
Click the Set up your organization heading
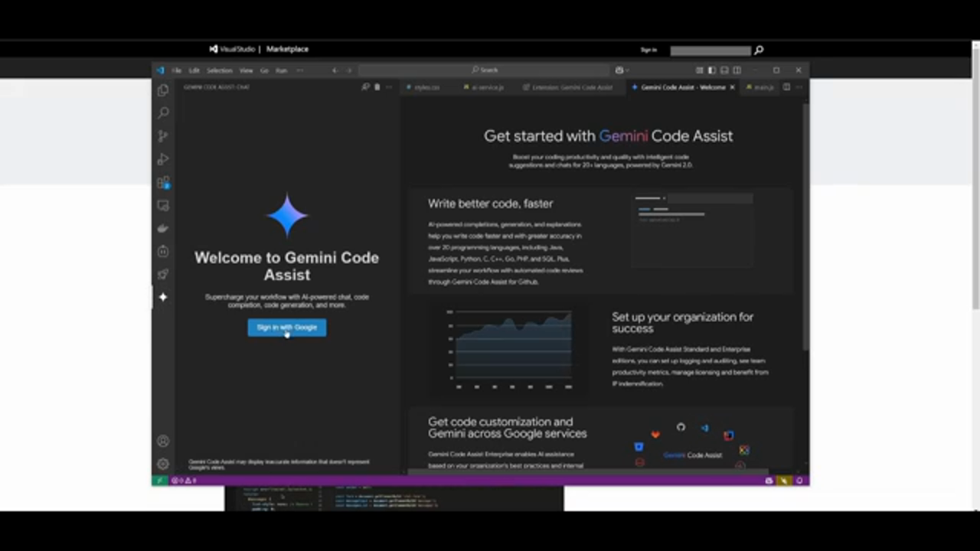coord(682,322)
